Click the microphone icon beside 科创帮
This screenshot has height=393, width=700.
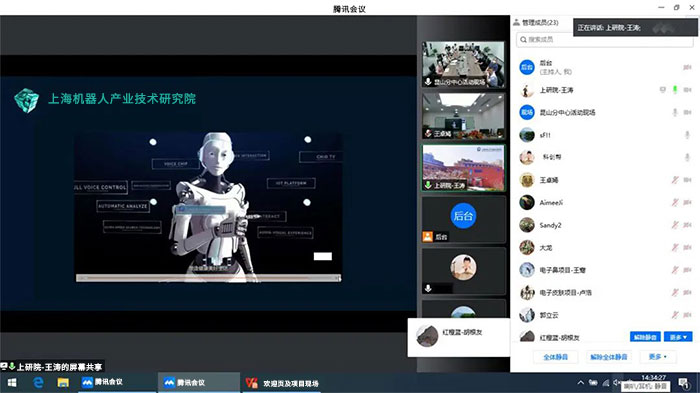[x=688, y=157]
